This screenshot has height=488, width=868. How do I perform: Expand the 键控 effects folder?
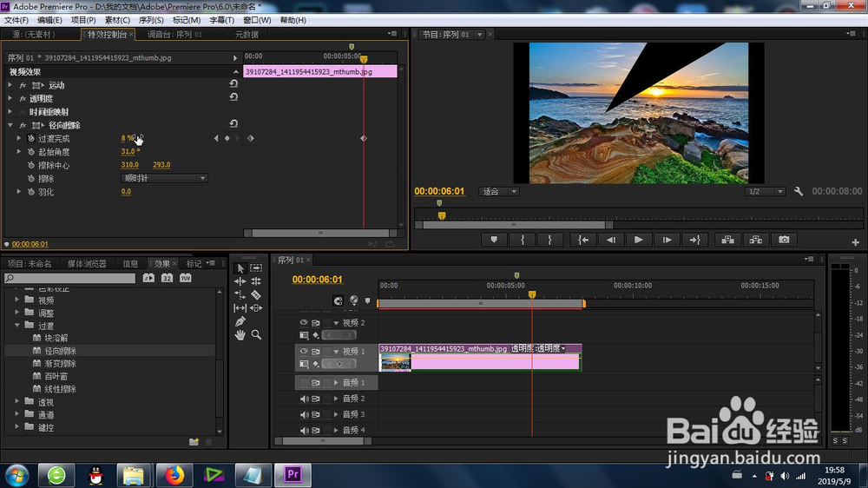click(x=17, y=427)
